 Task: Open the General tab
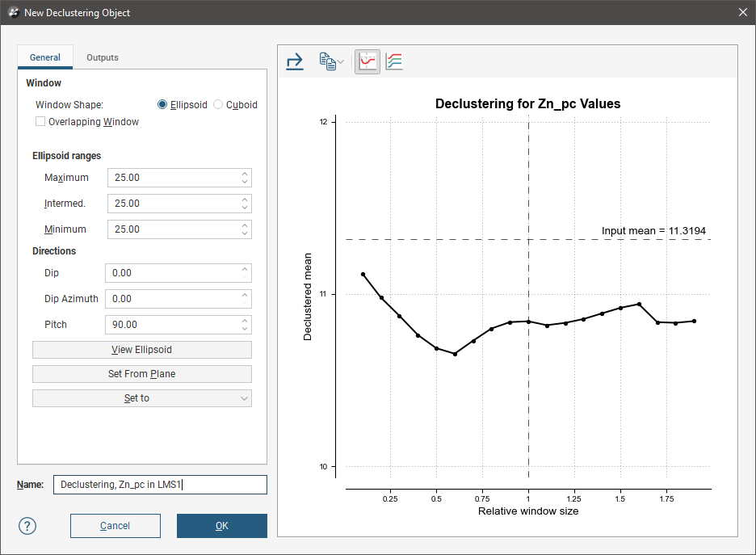coord(45,57)
